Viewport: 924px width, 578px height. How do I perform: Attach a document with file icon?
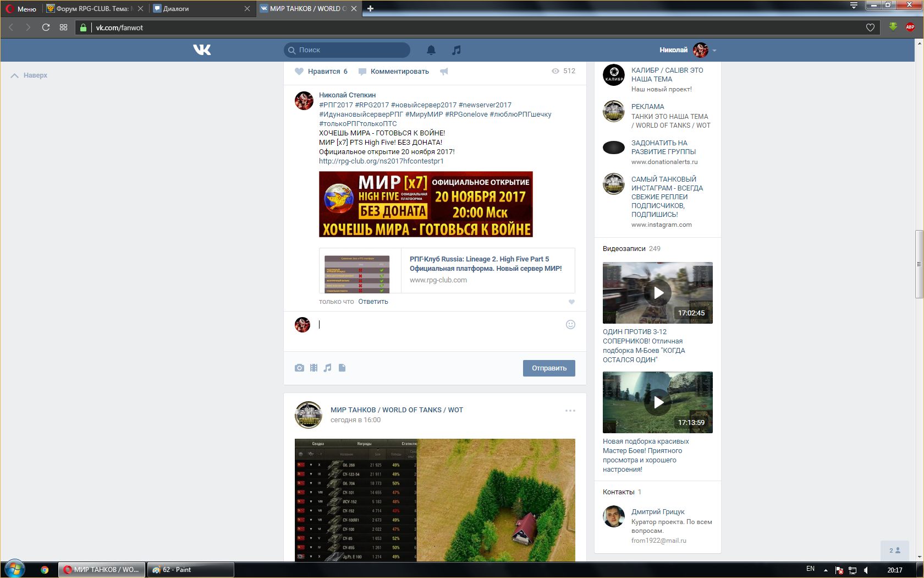(342, 368)
